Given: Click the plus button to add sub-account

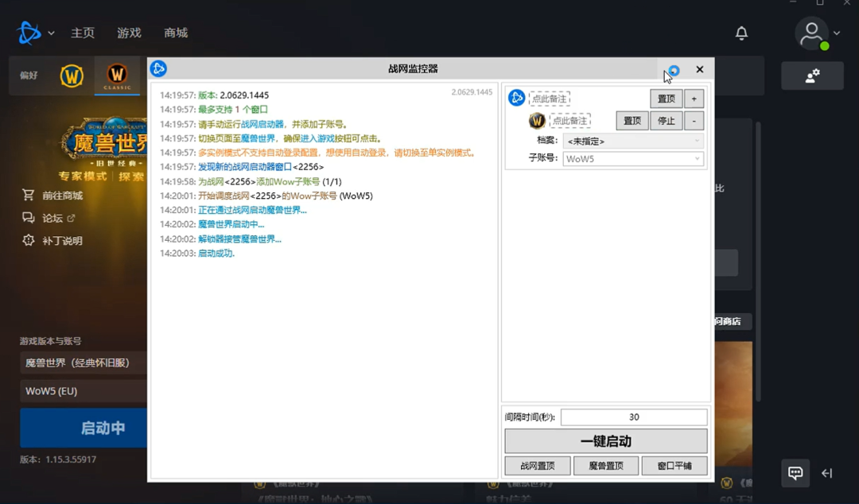Looking at the screenshot, I should [694, 99].
